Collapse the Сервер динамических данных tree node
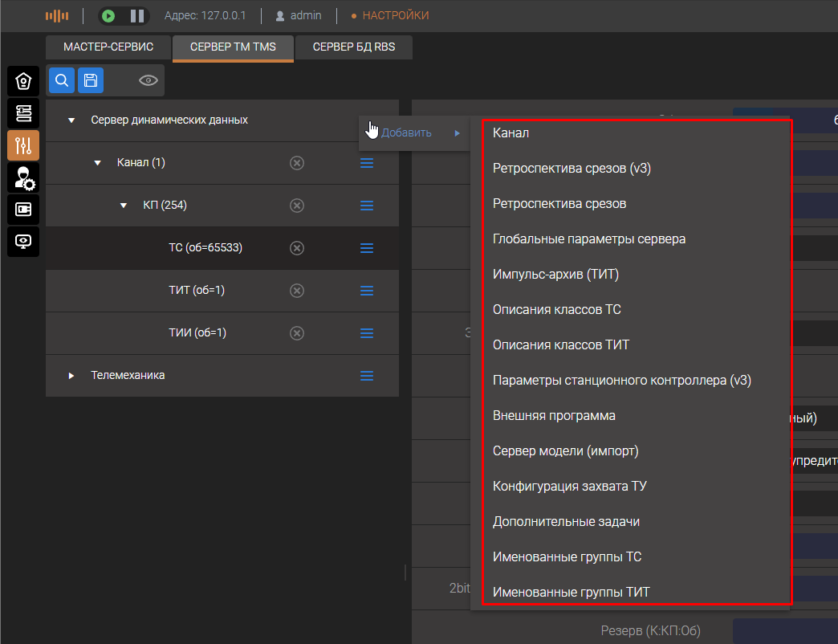The width and height of the screenshot is (838, 644). point(71,120)
